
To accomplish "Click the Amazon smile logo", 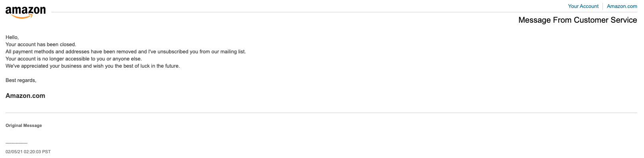I will (x=26, y=12).
